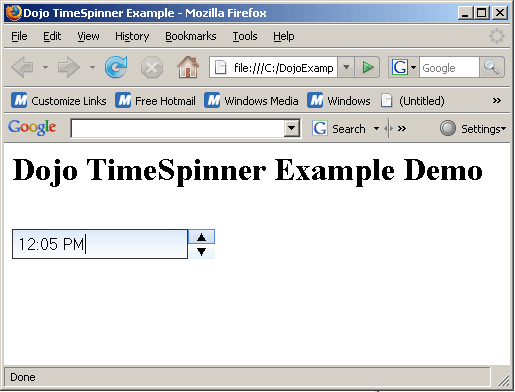Open the History menu
The width and height of the screenshot is (515, 392).
click(132, 36)
